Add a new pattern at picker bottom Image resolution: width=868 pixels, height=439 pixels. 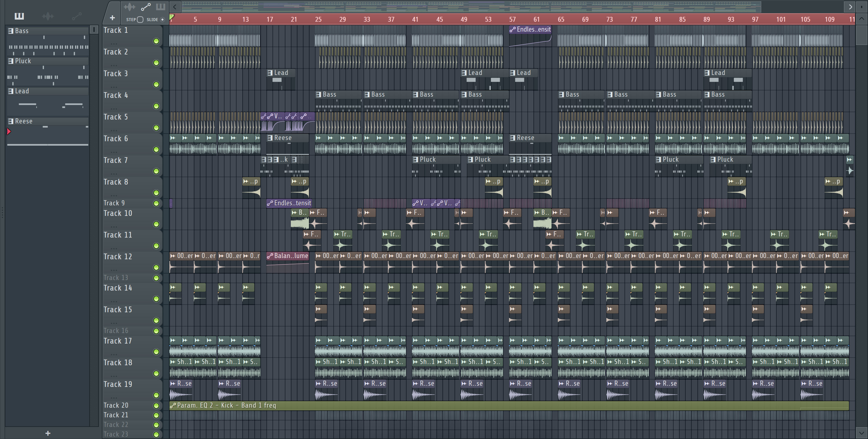click(x=48, y=433)
